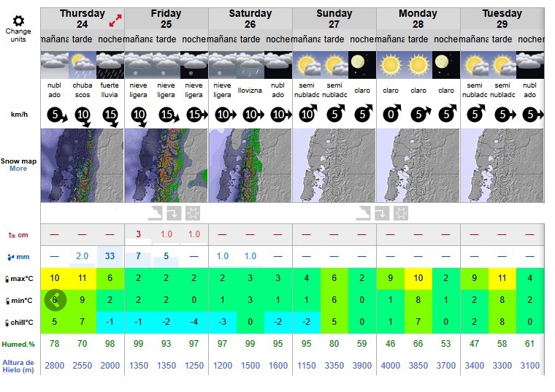Select Sunday noche clear moon icon
Image resolution: width=555 pixels, height=392 pixels.
[x=361, y=66]
